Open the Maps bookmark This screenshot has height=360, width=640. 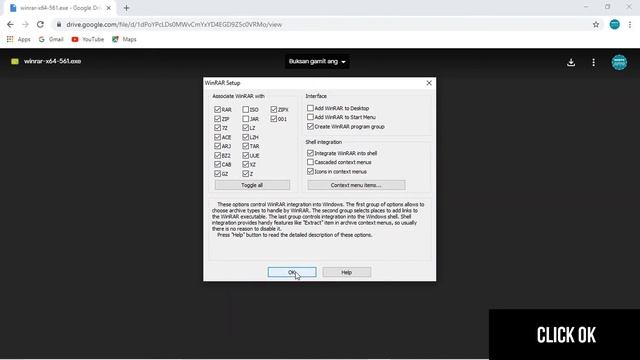[124, 39]
